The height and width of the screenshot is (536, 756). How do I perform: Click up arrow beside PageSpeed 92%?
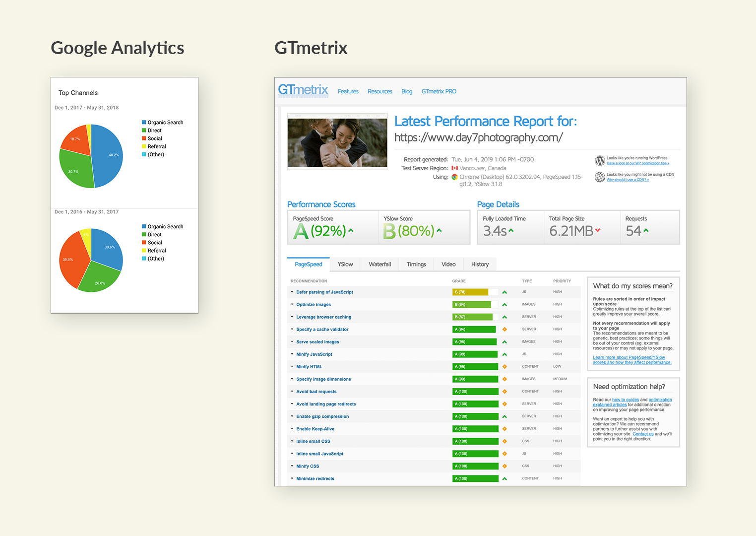click(351, 230)
